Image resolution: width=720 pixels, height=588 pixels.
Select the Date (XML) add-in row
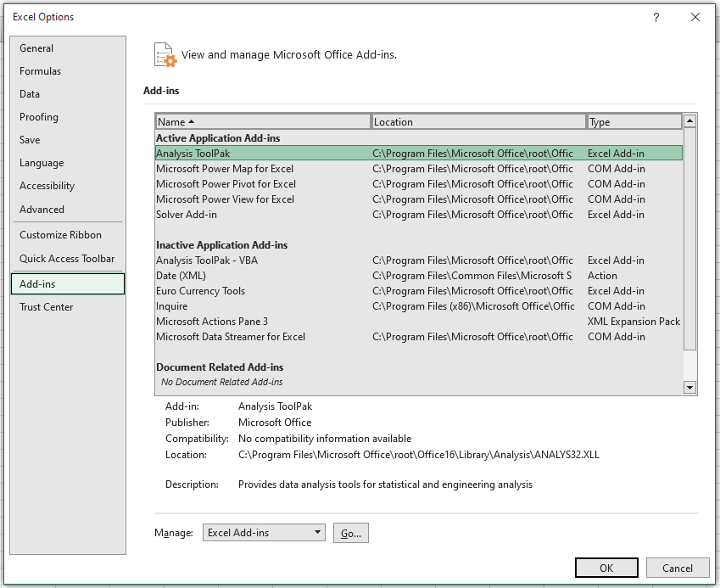[x=419, y=276]
